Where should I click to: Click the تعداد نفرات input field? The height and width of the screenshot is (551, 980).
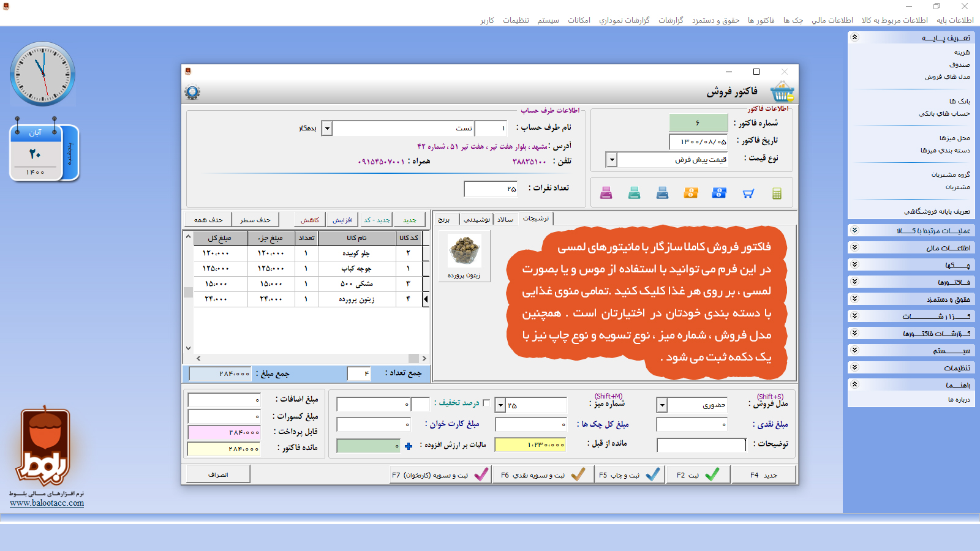[491, 189]
